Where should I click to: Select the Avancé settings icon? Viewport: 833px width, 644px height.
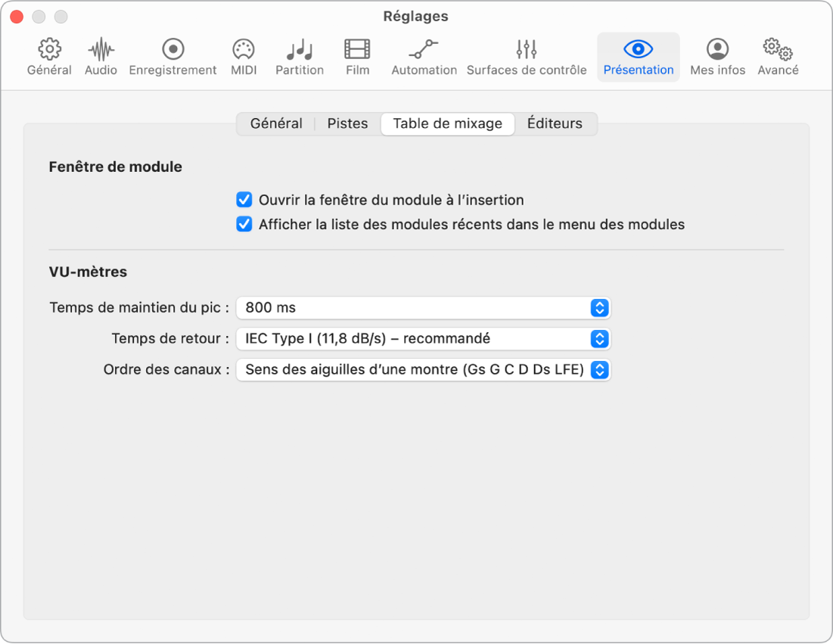[777, 56]
